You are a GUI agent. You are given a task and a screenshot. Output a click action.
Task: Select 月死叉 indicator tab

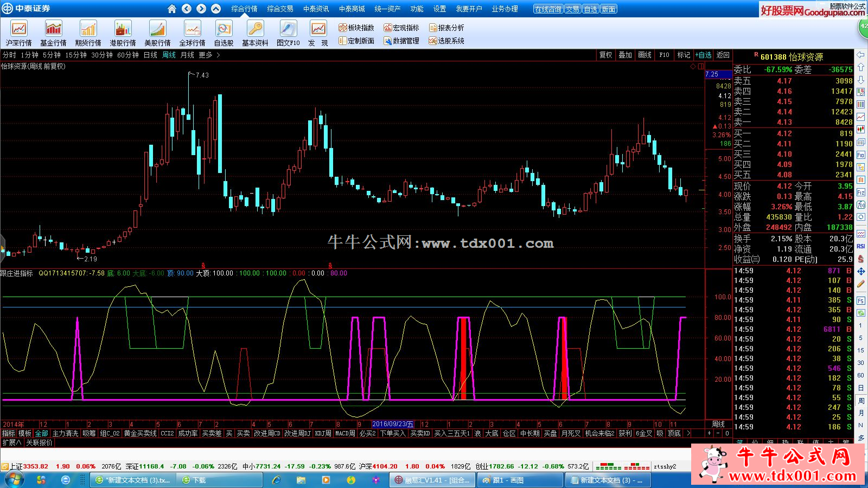(x=571, y=433)
